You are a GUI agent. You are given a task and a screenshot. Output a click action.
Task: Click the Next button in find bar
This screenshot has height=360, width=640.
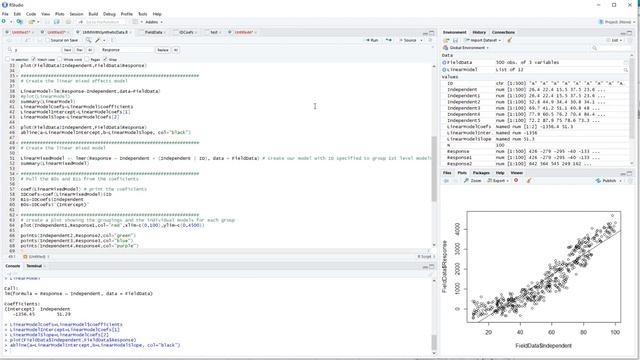pyautogui.click(x=67, y=50)
